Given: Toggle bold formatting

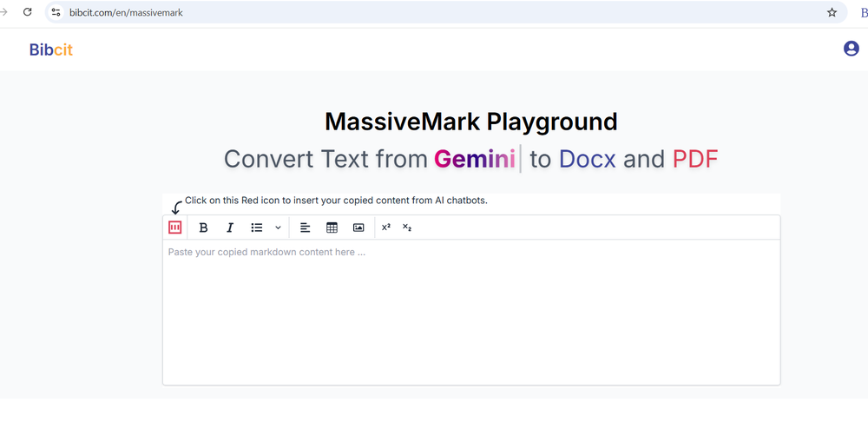Looking at the screenshot, I should point(203,227).
